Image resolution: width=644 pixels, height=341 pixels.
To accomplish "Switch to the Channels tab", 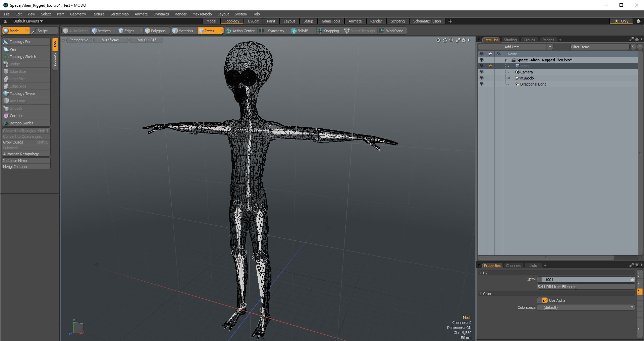I will 514,266.
